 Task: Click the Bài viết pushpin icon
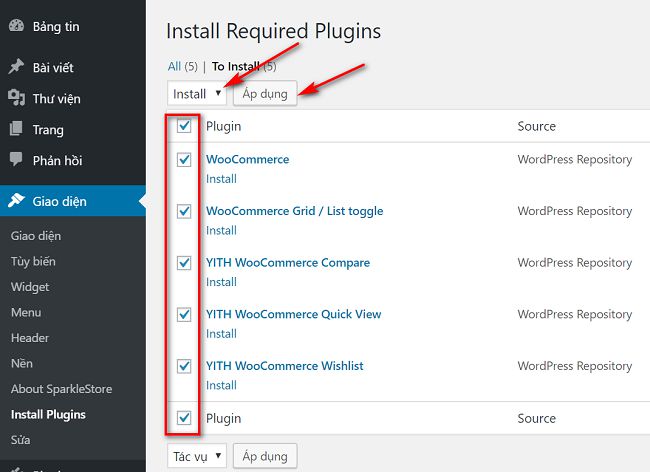[16, 67]
